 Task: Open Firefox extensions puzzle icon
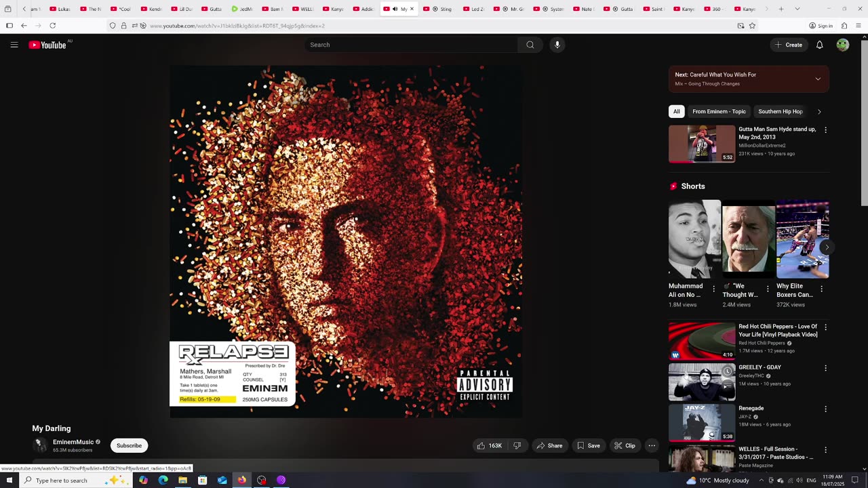(844, 26)
